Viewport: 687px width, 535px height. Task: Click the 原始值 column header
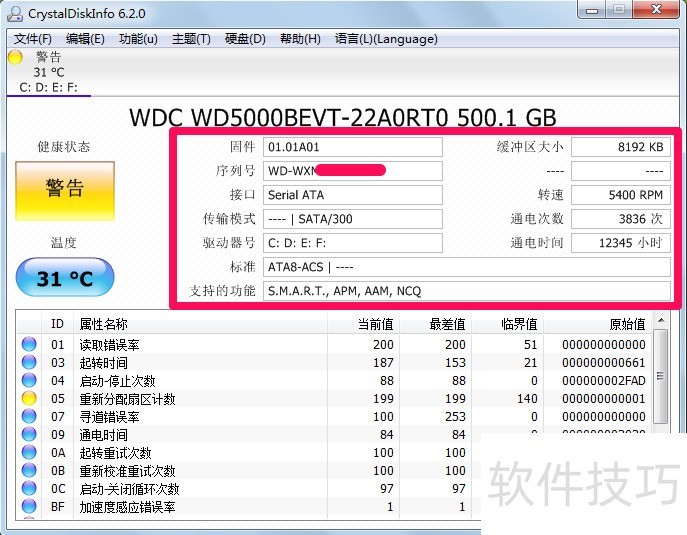coord(598,324)
